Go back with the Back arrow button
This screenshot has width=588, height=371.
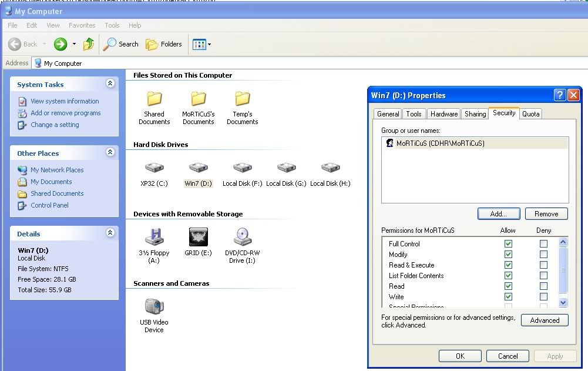tap(23, 44)
